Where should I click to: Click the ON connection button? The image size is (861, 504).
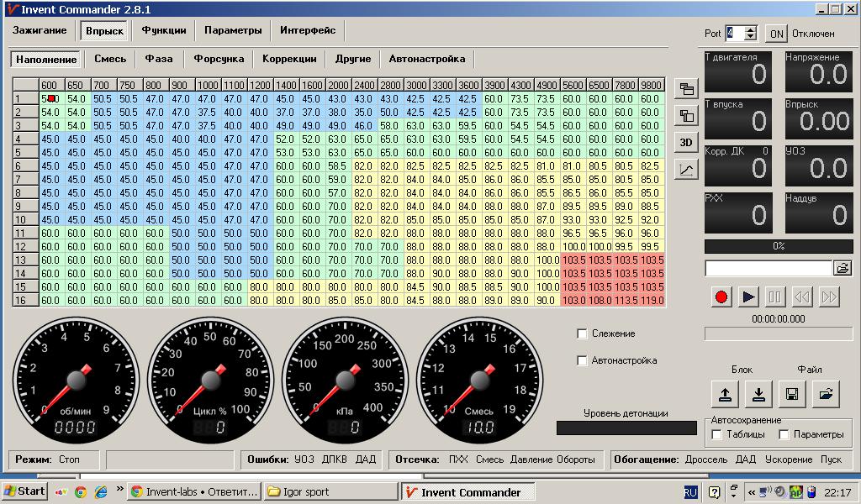click(x=776, y=34)
